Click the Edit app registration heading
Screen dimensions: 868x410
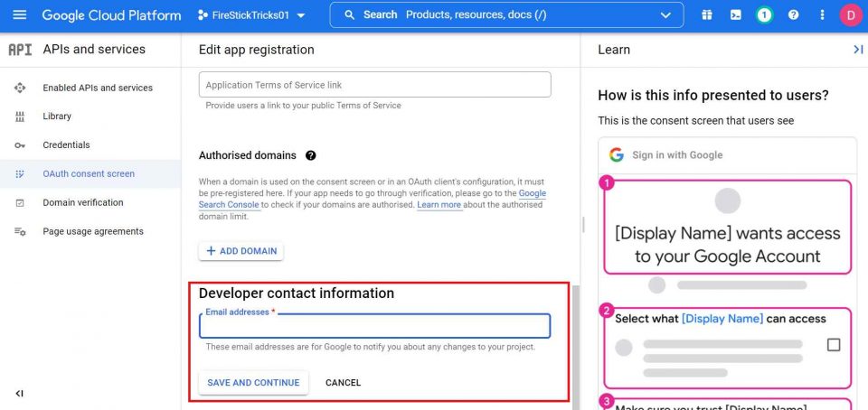coord(256,50)
